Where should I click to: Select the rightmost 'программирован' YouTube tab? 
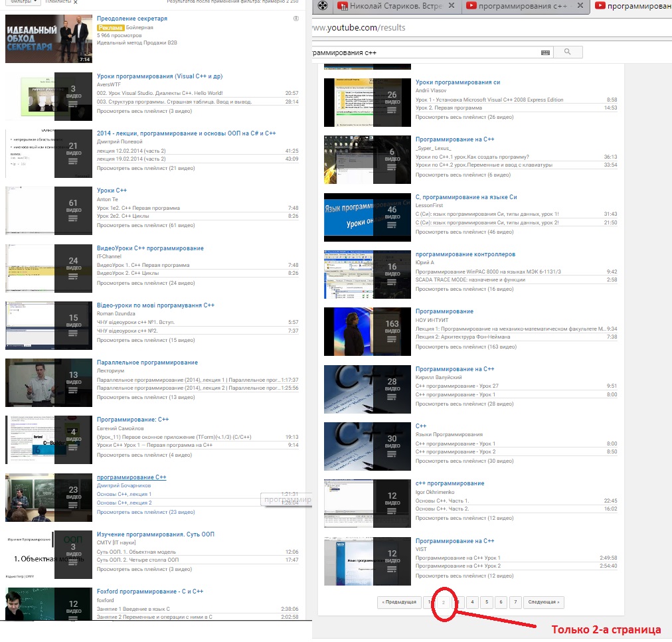pos(633,6)
